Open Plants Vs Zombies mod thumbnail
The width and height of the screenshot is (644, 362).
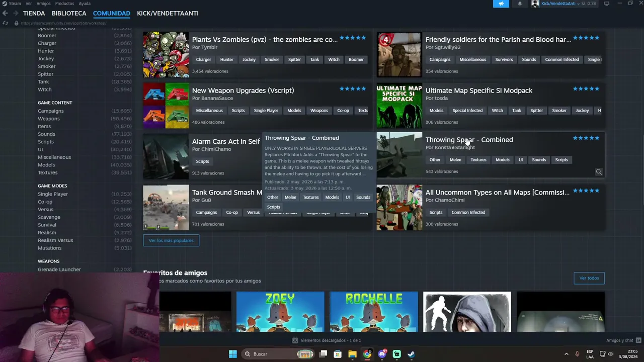pos(166,55)
